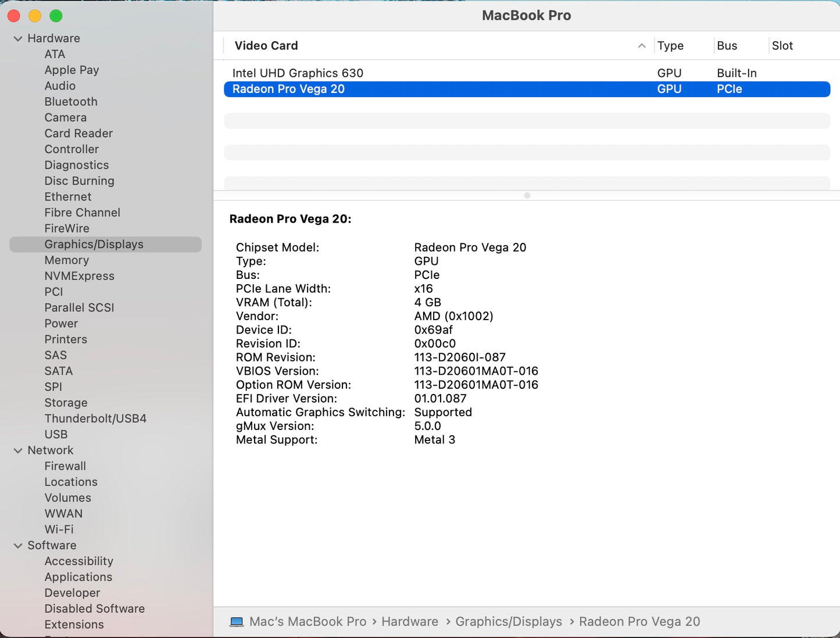
Task: Select Wi-Fi under Network
Action: pyautogui.click(x=59, y=529)
